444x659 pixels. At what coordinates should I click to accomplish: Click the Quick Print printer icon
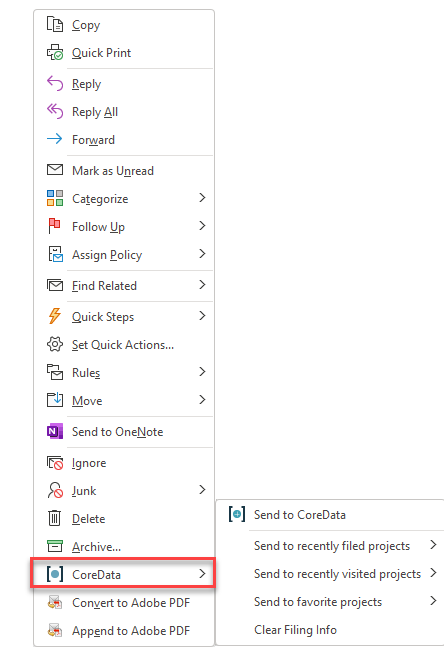point(55,53)
